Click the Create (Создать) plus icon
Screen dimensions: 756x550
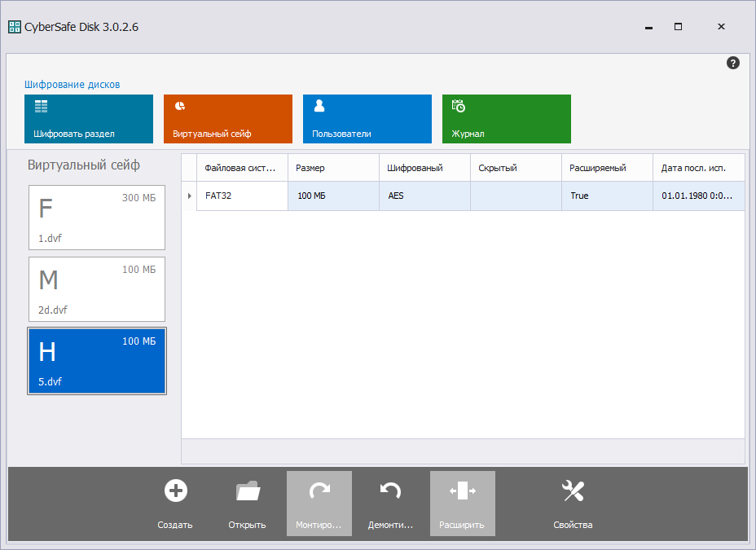tap(175, 491)
